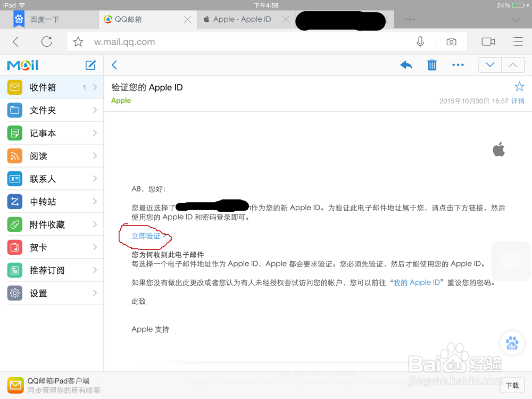The height and width of the screenshot is (399, 532).
Task: Open the browser hamburger menu
Action: point(518,41)
